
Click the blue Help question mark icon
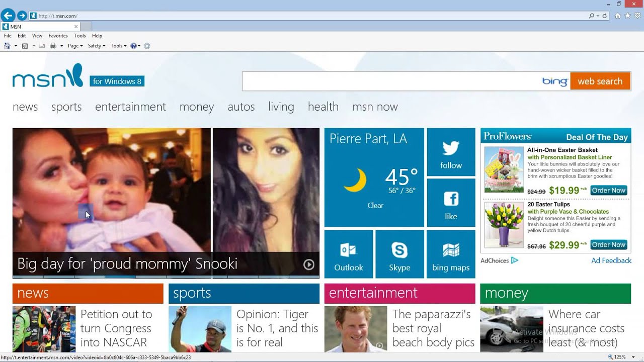(133, 46)
